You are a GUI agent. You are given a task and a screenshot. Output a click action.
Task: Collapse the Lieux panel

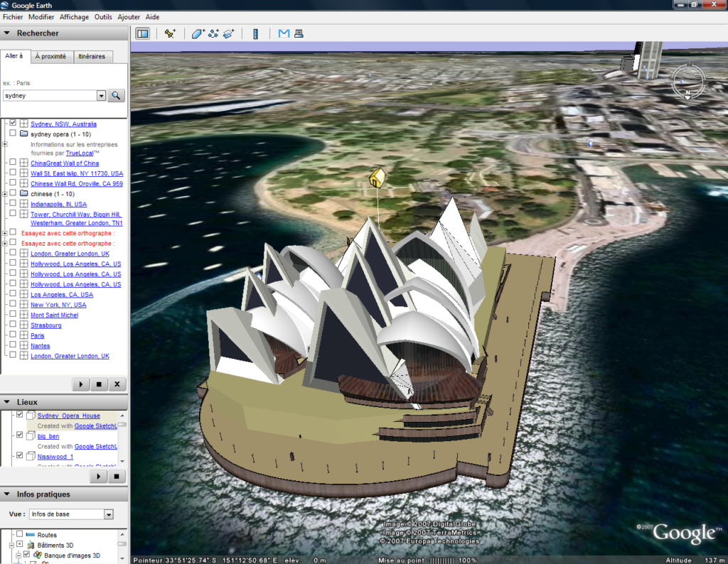point(7,402)
